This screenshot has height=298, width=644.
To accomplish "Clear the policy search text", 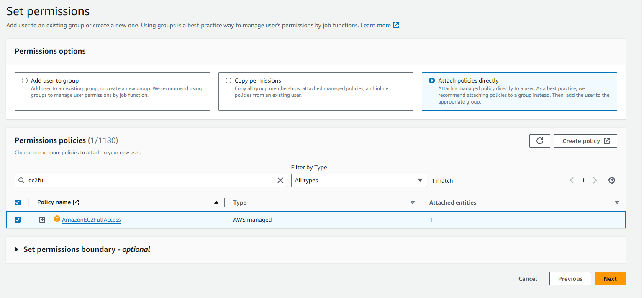I will coord(280,180).
